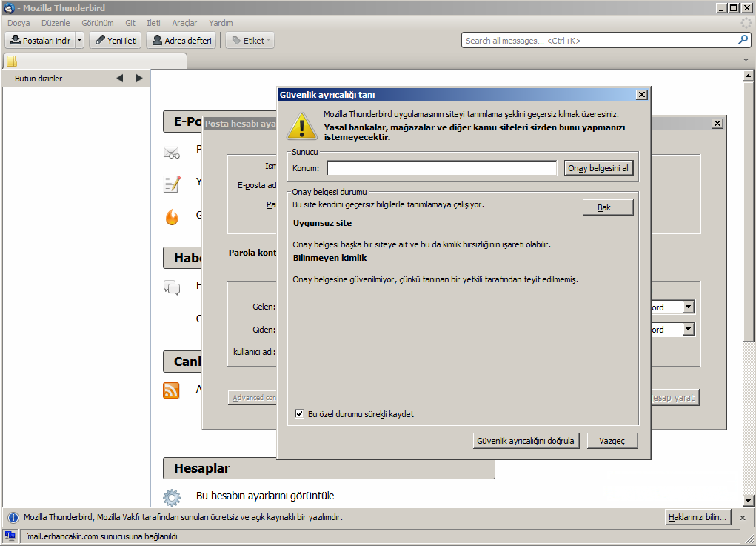Click the orange RSS feed icon
This screenshot has width=756, height=546.
click(171, 390)
